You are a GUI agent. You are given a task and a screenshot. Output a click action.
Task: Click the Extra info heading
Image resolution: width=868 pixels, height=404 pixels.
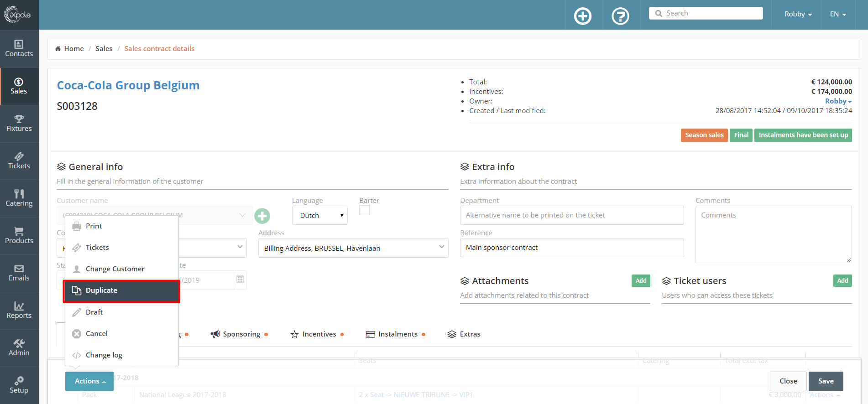point(493,167)
